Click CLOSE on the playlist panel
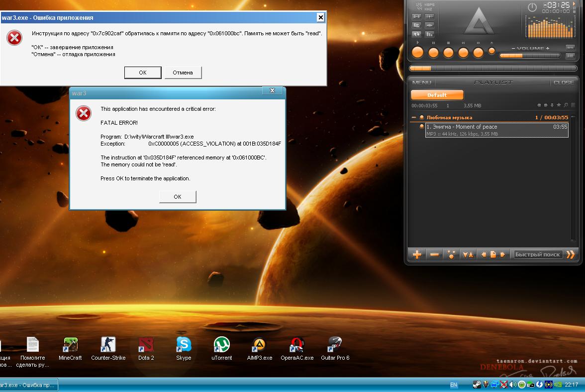 563,82
